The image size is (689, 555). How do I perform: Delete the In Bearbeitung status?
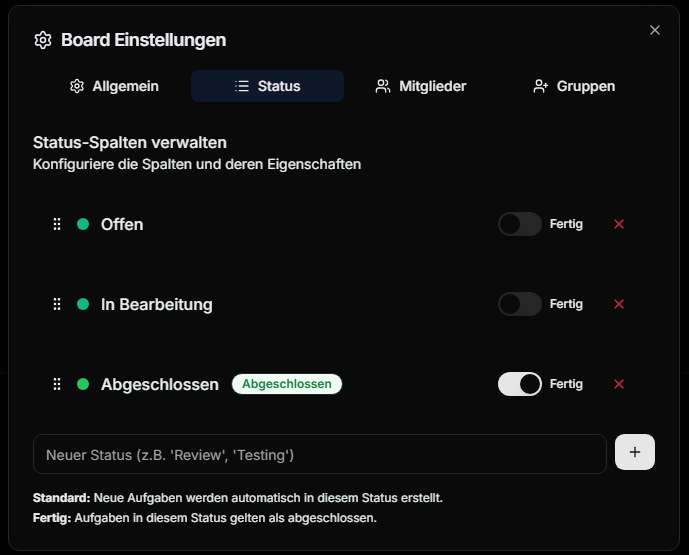[619, 304]
